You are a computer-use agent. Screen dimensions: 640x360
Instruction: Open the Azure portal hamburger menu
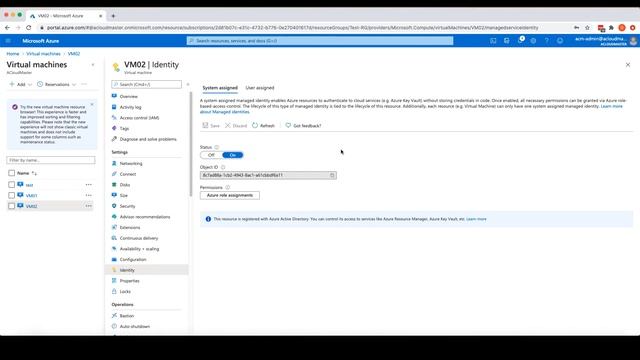click(x=8, y=41)
